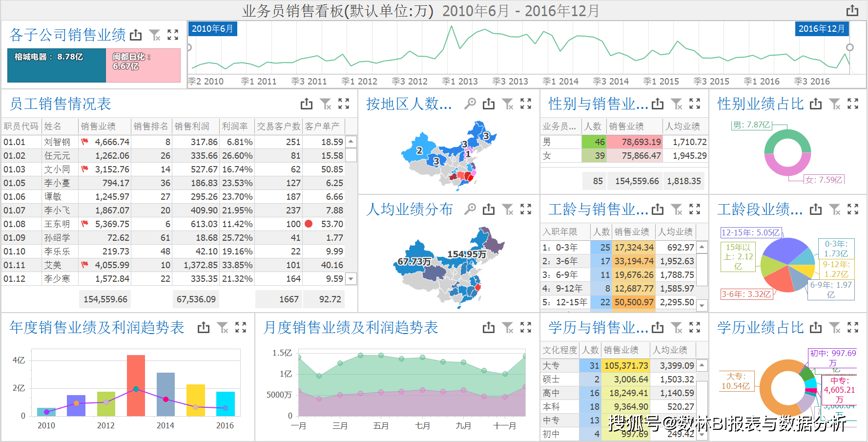Click the 2014 blue bar in yearly chart
Image resolution: width=868 pixels, height=442 pixels.
click(x=165, y=394)
